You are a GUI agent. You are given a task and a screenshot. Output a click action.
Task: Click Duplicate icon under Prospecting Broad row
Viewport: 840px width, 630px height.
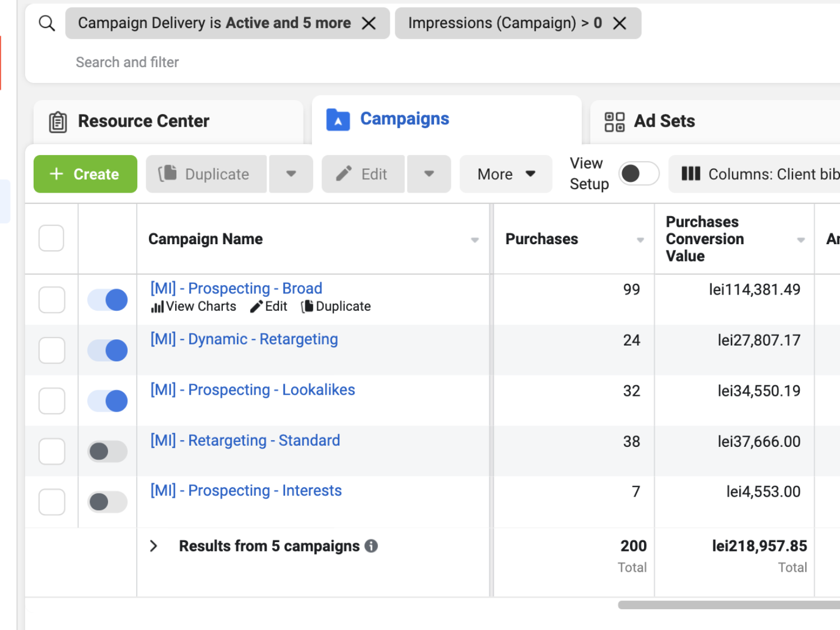click(307, 307)
